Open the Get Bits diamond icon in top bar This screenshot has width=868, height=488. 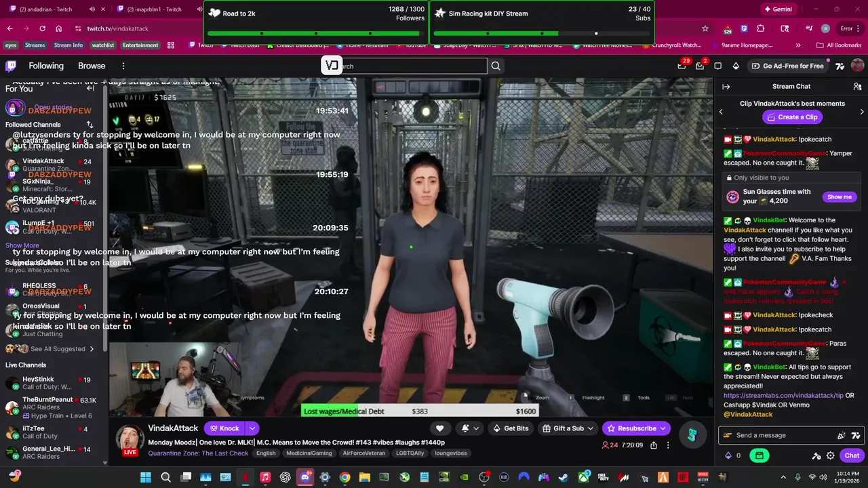click(736, 66)
